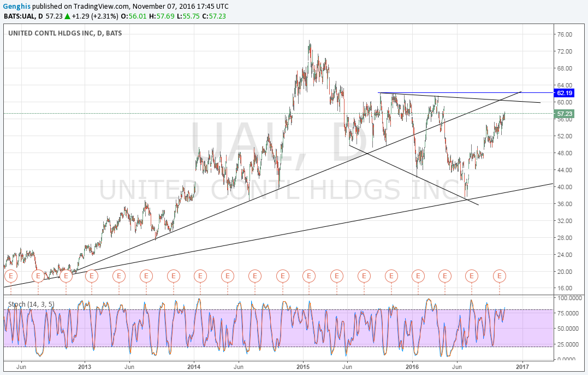Click the October 2014 earnings E marker
The height and width of the screenshot is (375, 588).
pyautogui.click(x=282, y=276)
